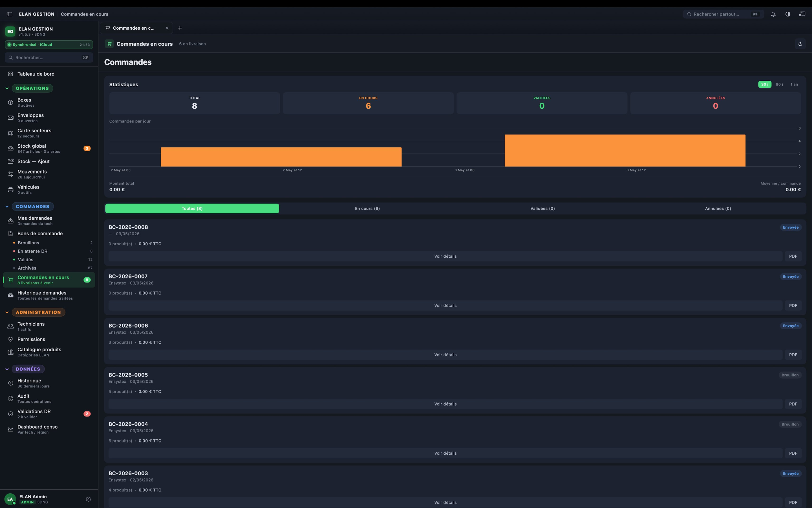The image size is (812, 508).
Task: Click the Envoyée badge on BC-2026-0008
Action: tap(791, 227)
